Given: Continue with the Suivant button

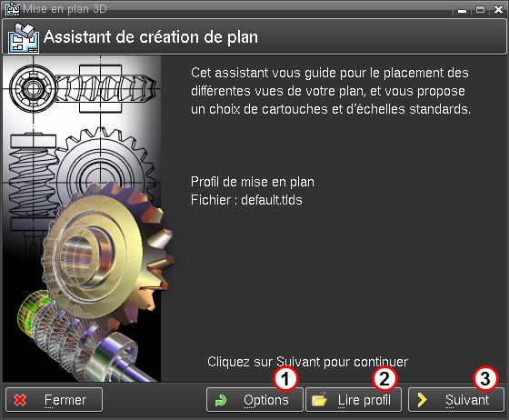Looking at the screenshot, I should (x=456, y=400).
